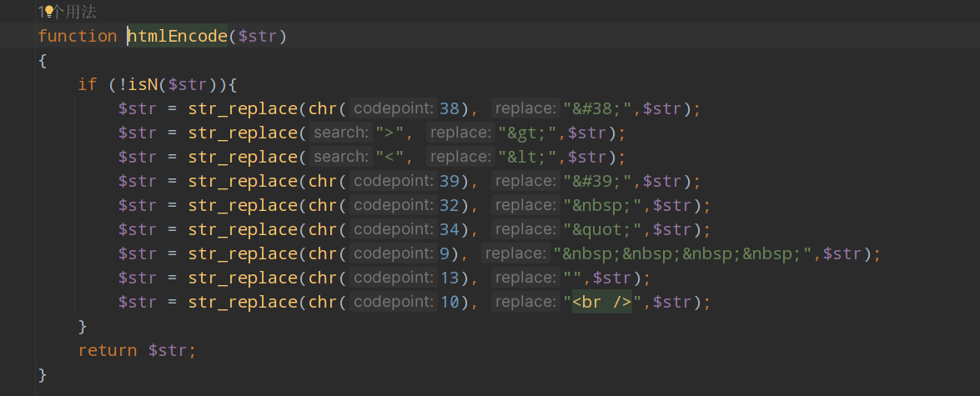Screen dimensions: 980x396
Task: Place cursor on htmlEncode function name
Action: tap(178, 36)
